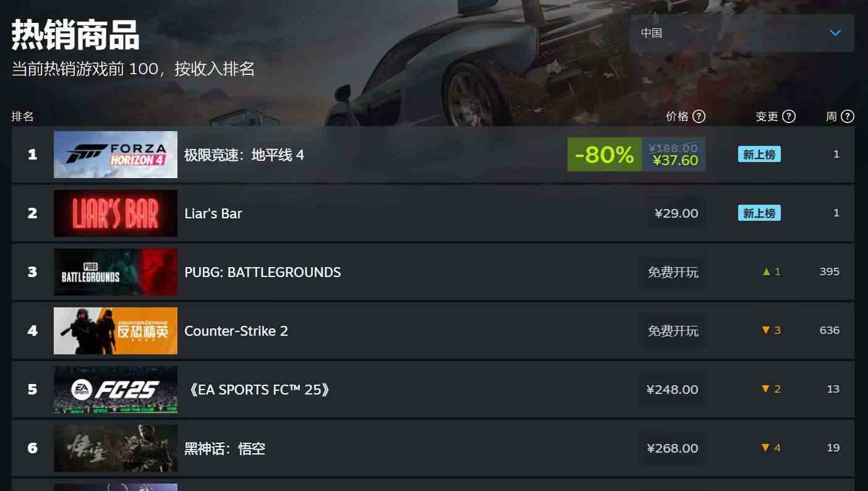Click the help icon next to 周

848,116
